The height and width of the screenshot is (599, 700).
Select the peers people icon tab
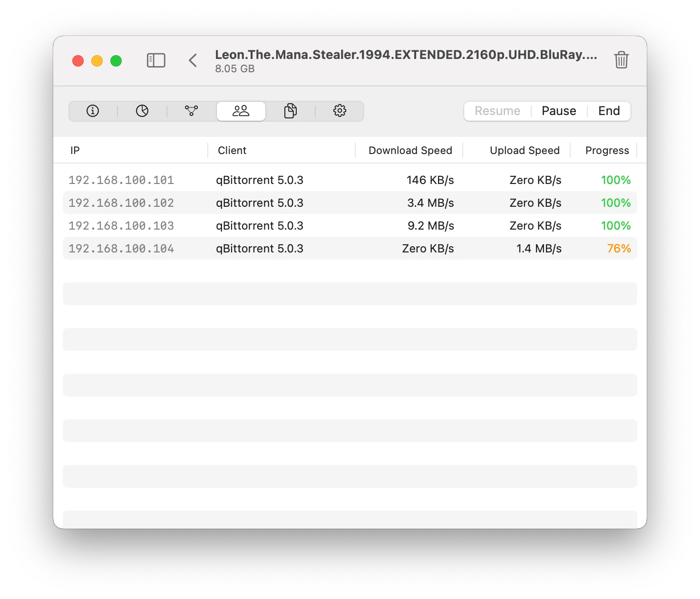(241, 111)
